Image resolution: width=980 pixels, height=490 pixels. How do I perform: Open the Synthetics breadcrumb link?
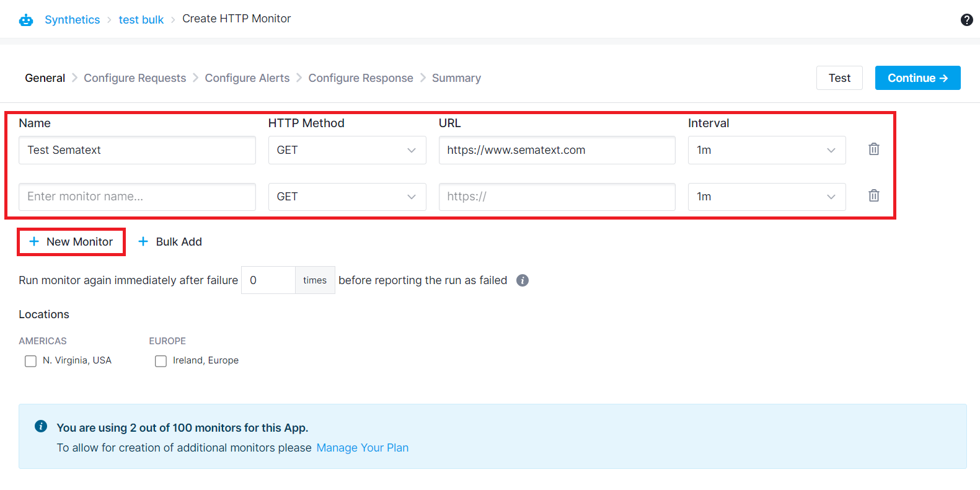[72, 20]
